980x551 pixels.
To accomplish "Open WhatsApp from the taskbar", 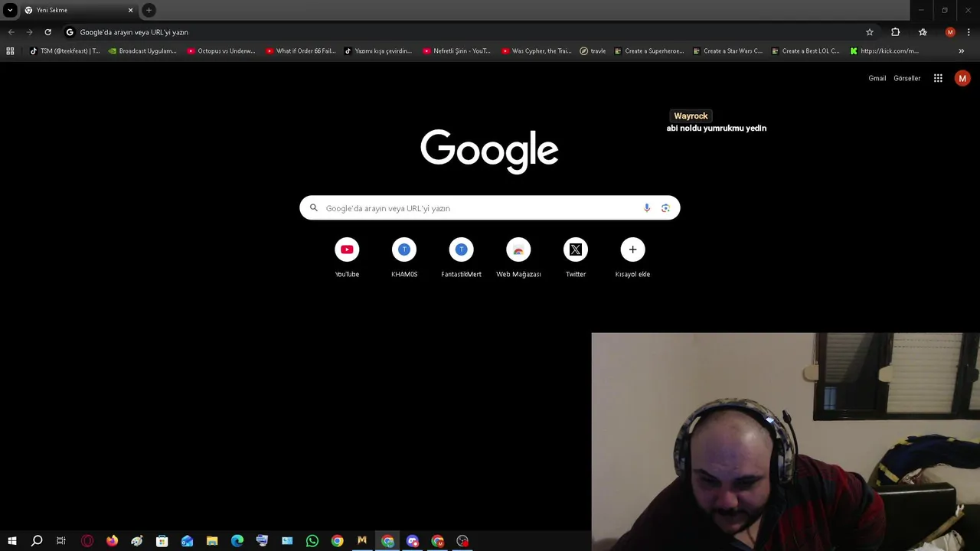I will click(312, 541).
